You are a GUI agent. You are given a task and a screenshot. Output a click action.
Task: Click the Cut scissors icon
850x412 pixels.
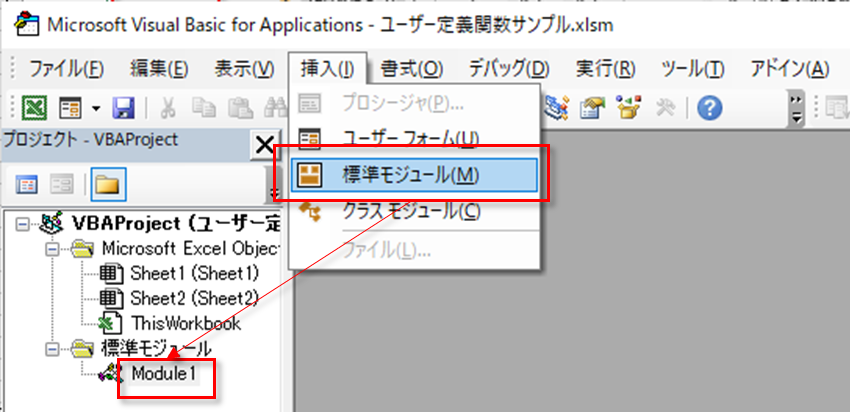(x=168, y=107)
